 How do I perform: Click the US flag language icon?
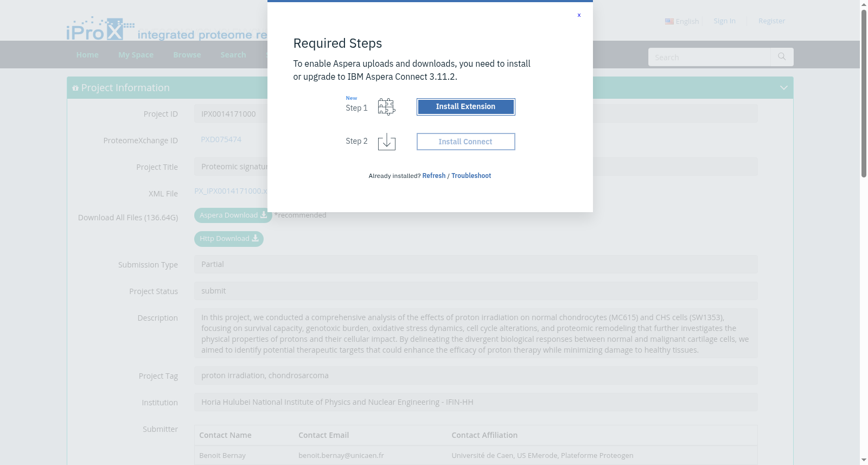669,21
